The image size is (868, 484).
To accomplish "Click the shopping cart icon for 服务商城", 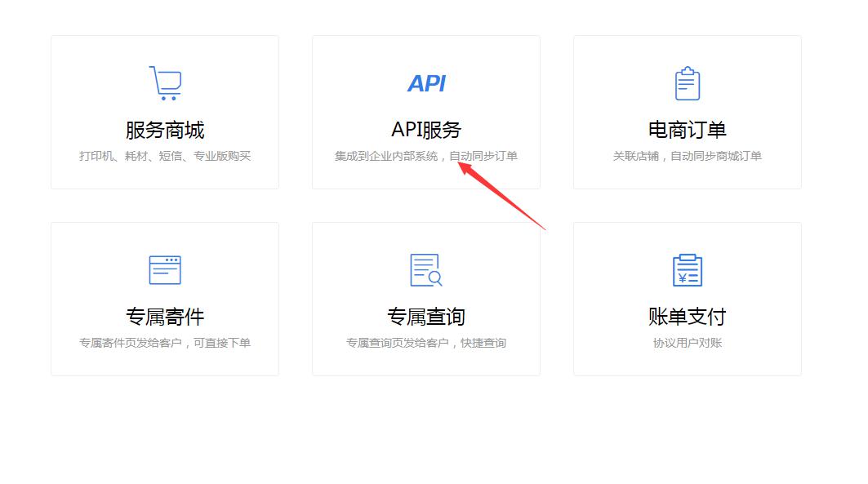I will (x=165, y=83).
